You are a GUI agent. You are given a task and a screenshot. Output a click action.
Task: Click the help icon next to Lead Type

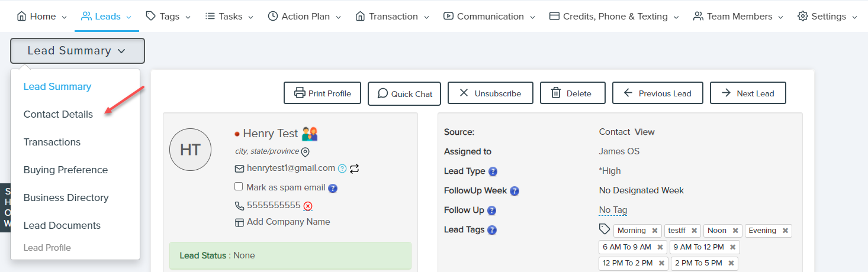pyautogui.click(x=493, y=171)
